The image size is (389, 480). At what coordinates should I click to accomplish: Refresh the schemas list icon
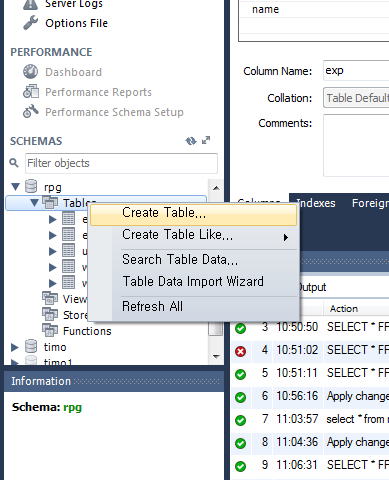(x=191, y=141)
